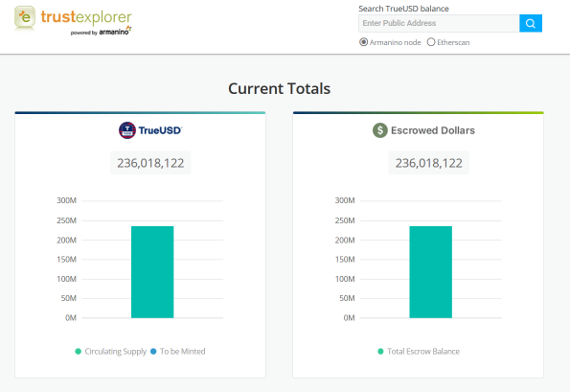Toggle the To be Minted legend dot
The height and width of the screenshot is (392, 570).
point(153,352)
